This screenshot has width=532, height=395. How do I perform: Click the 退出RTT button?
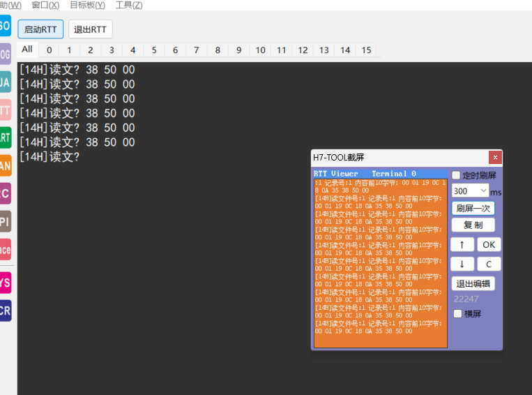pos(91,29)
